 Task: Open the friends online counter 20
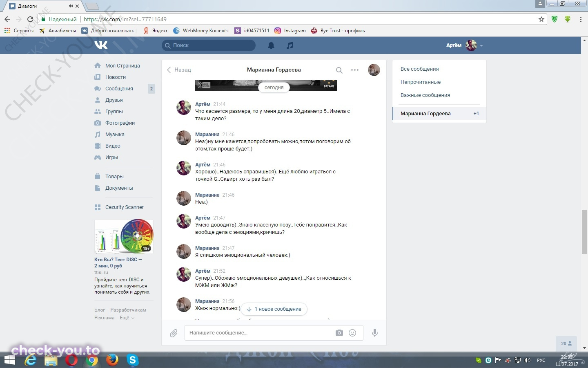point(566,343)
